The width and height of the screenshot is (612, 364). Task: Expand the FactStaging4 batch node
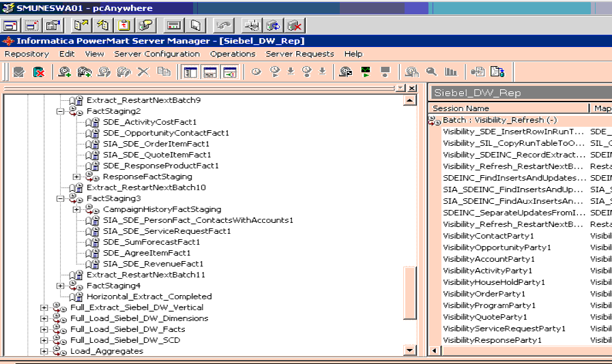tap(60, 286)
